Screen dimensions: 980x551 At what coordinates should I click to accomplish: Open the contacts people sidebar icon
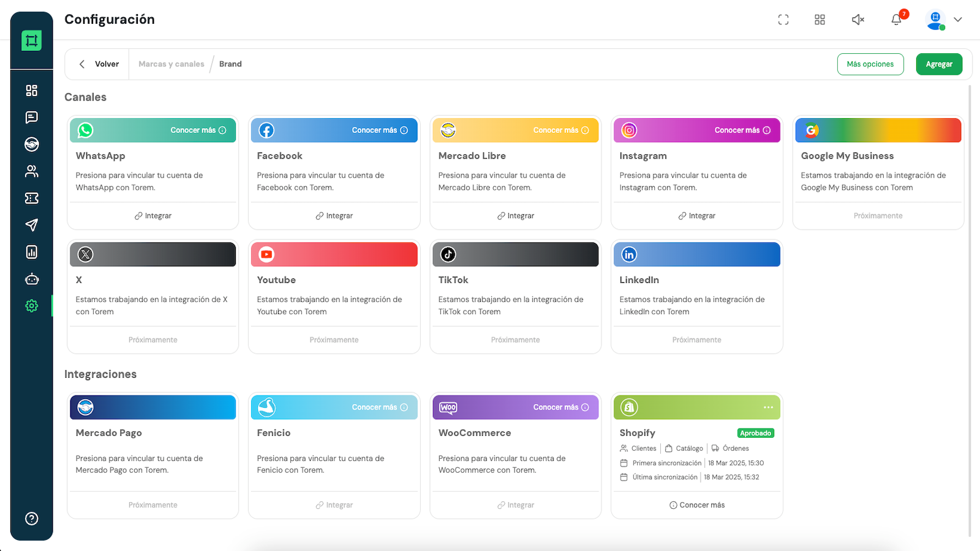(32, 171)
